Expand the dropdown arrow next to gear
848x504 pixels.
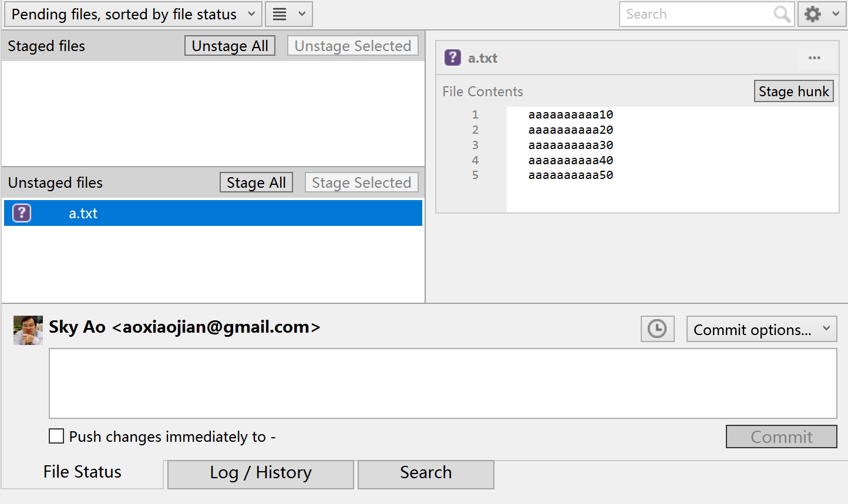pos(836,14)
